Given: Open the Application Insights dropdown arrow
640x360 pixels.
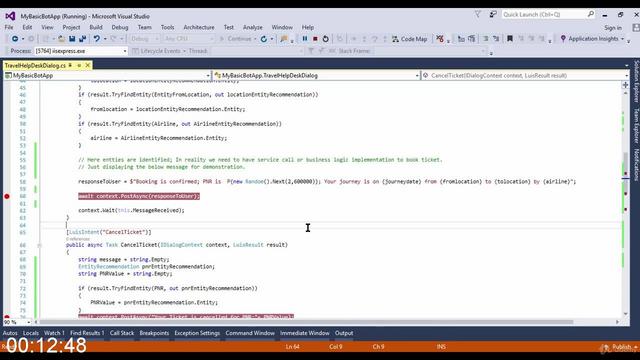Looking at the screenshot, I should coord(622,39).
